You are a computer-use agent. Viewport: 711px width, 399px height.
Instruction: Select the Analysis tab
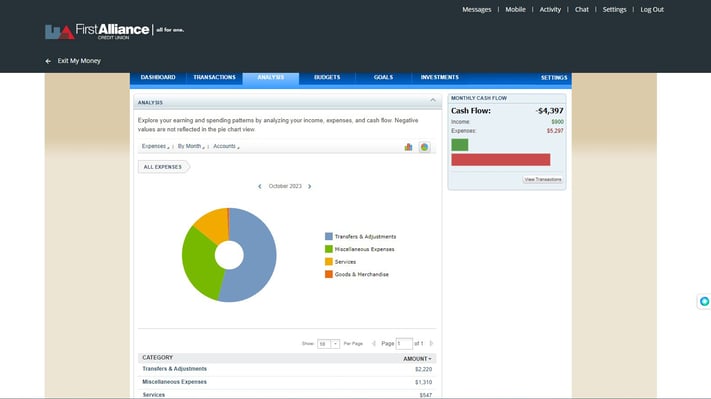coord(271,78)
